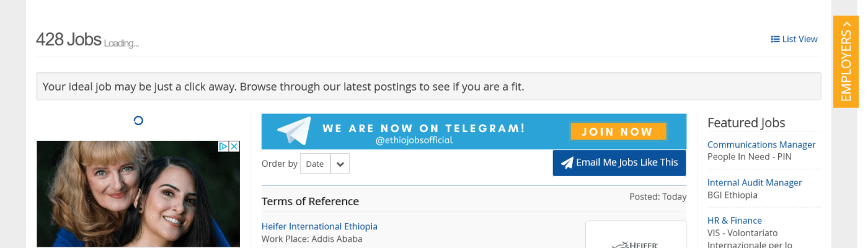The width and height of the screenshot is (868, 248).
Task: Open the HR & Finance featured job
Action: 734,220
